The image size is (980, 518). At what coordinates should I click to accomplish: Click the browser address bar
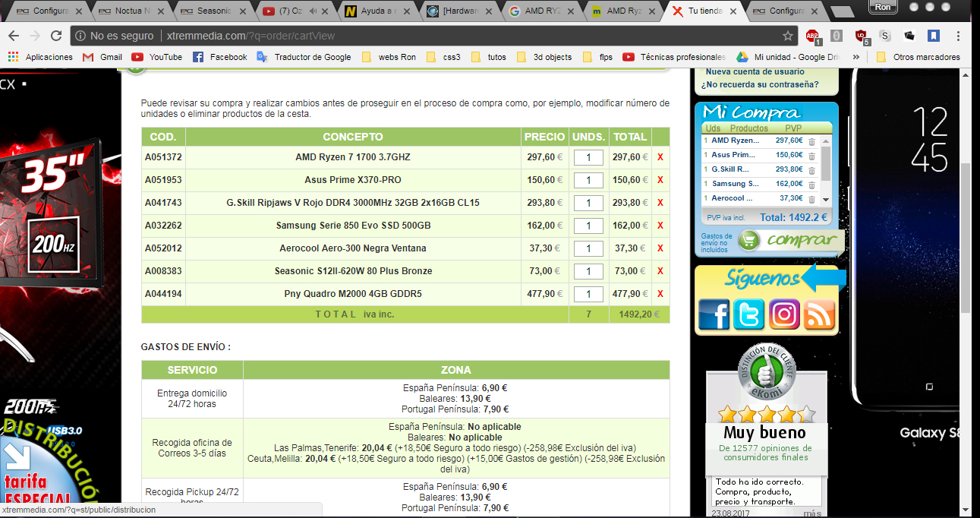[x=433, y=36]
